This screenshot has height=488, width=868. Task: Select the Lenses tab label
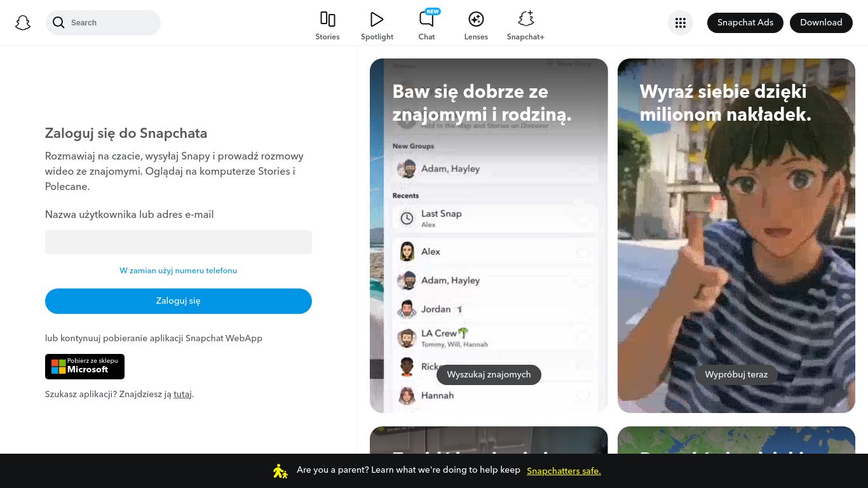(476, 37)
